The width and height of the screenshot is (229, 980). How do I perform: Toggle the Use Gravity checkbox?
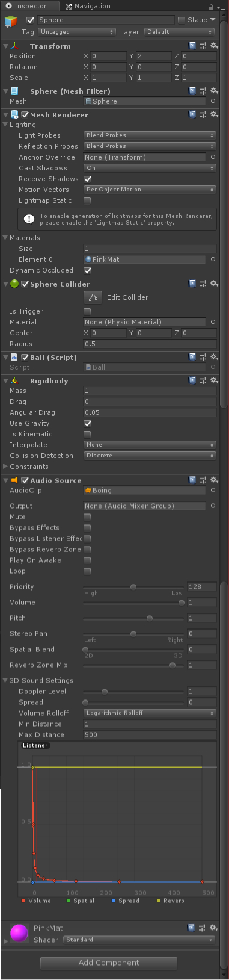click(x=87, y=423)
